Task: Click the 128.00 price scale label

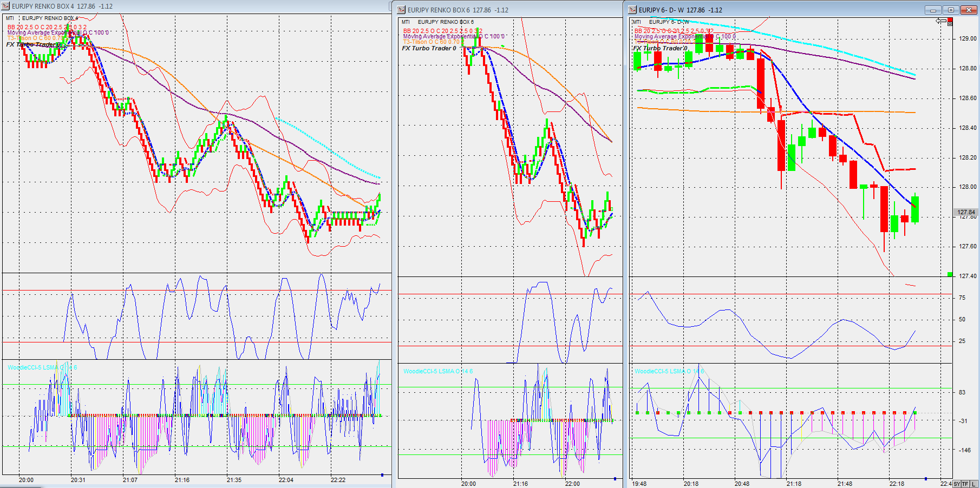Action: pyautogui.click(x=968, y=187)
